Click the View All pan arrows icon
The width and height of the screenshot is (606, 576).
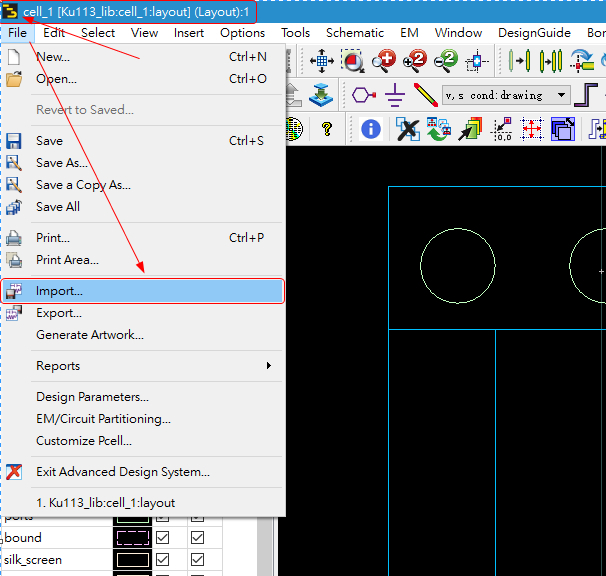click(x=322, y=61)
